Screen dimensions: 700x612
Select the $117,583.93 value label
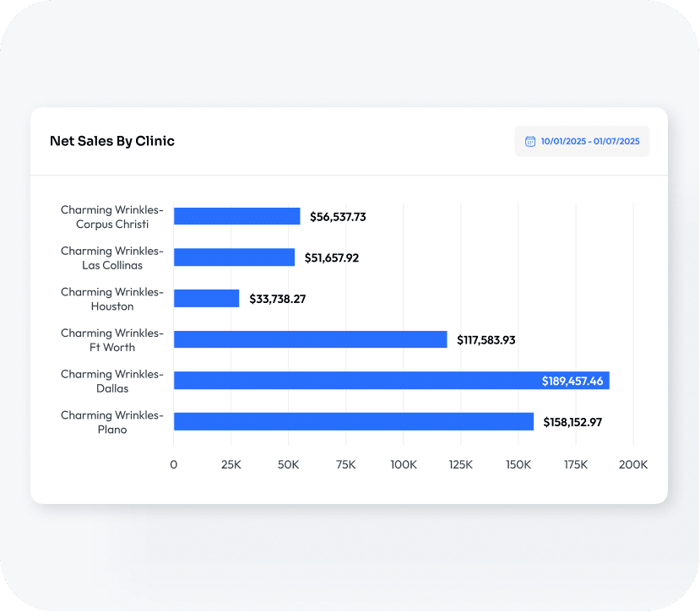tap(486, 340)
